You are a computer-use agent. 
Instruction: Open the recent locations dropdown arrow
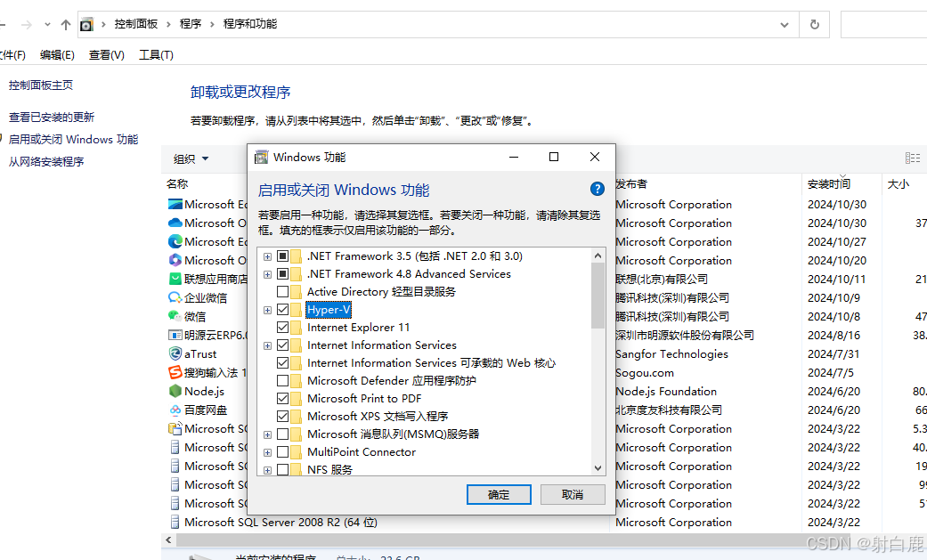pos(47,25)
